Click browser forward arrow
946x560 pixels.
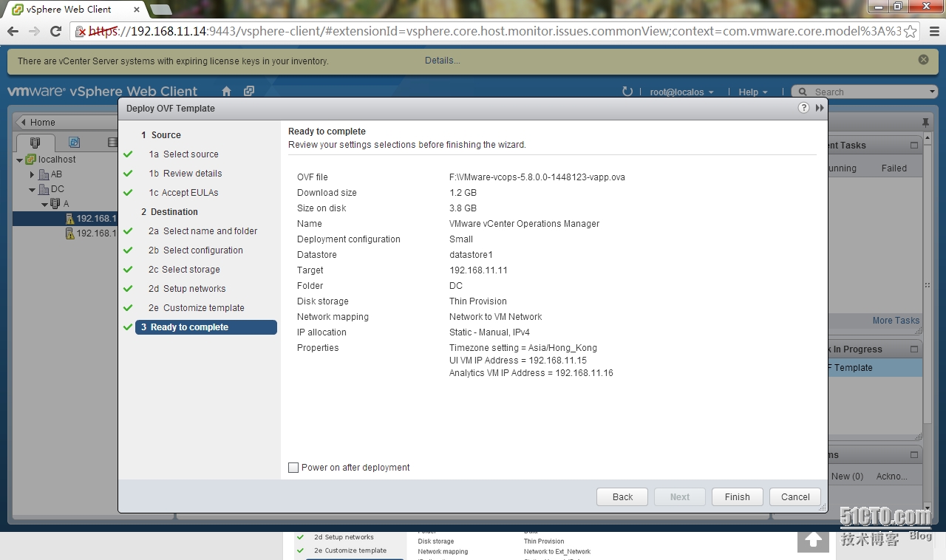coord(34,31)
